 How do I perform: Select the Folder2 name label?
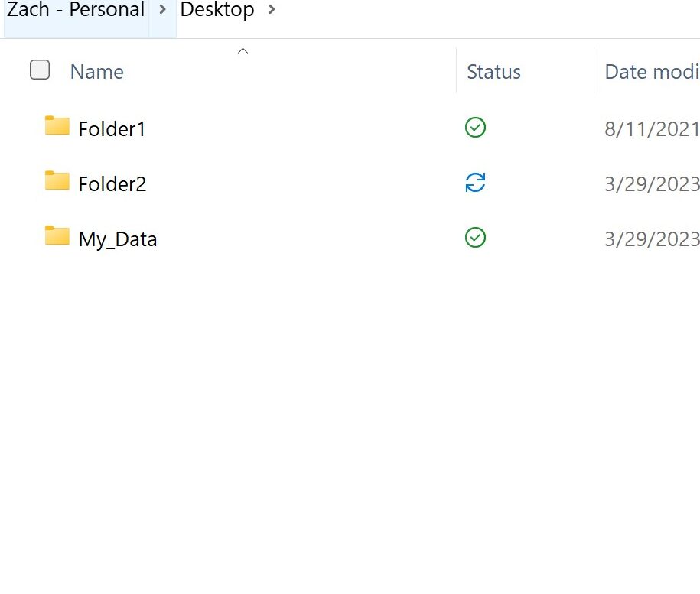click(x=112, y=184)
